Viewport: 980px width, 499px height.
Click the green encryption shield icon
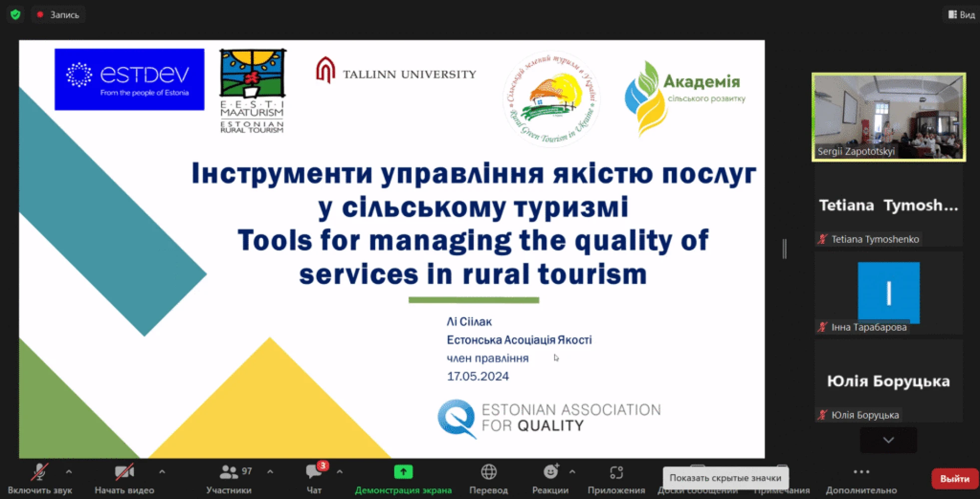pos(15,14)
